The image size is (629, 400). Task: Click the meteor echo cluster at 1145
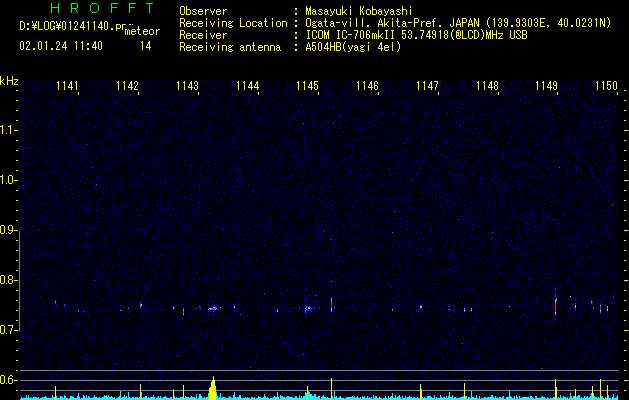(x=308, y=309)
